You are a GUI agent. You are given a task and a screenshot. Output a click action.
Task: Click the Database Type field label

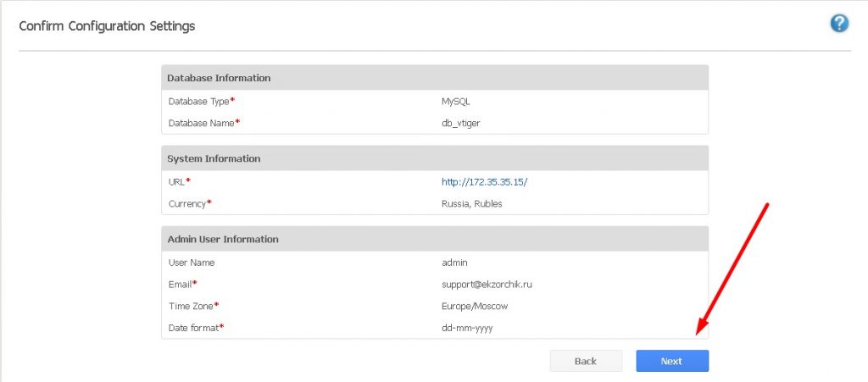click(x=200, y=102)
